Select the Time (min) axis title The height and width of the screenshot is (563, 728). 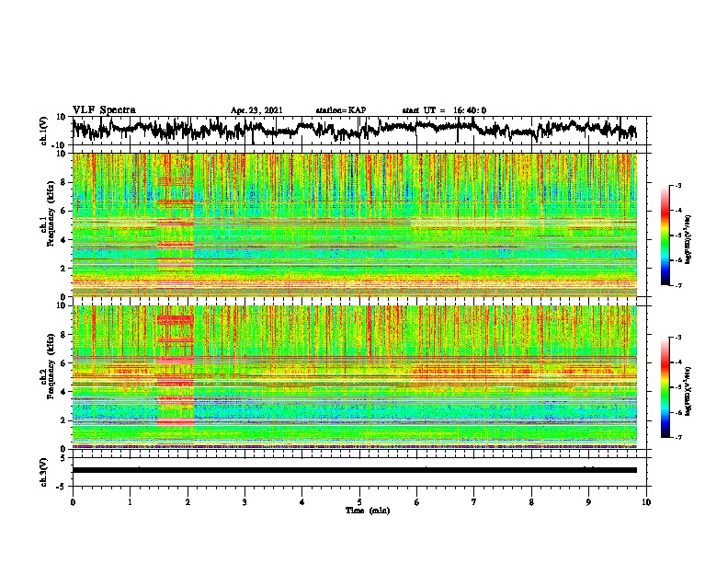(368, 511)
